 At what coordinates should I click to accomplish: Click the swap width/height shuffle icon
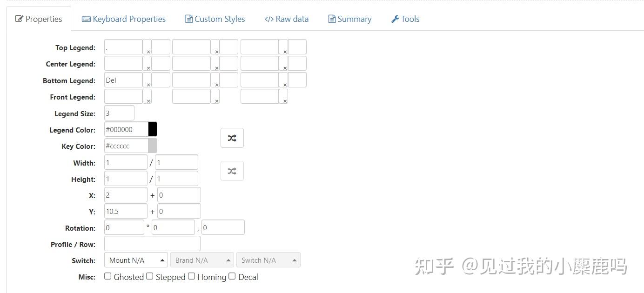232,171
